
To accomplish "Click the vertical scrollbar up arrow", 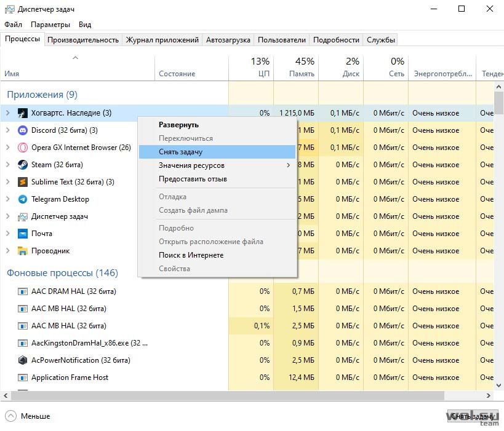I will 498,87.
